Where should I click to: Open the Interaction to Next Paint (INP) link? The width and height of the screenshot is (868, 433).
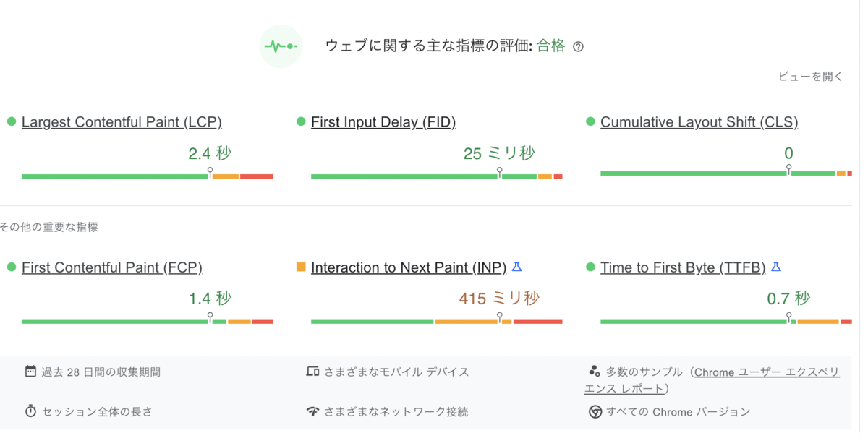[x=409, y=267]
